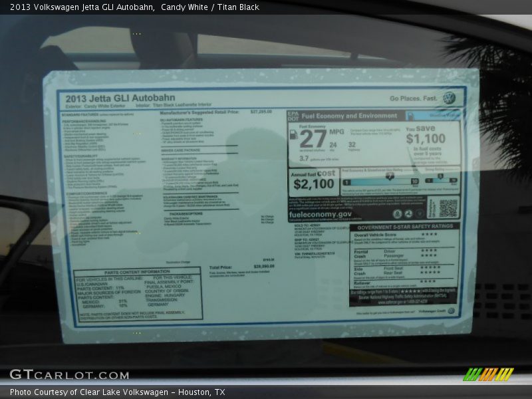Click 'Photo Courtesy of Clear Lake Volkswagen' caption
This screenshot has width=532, height=399.
click(x=89, y=392)
